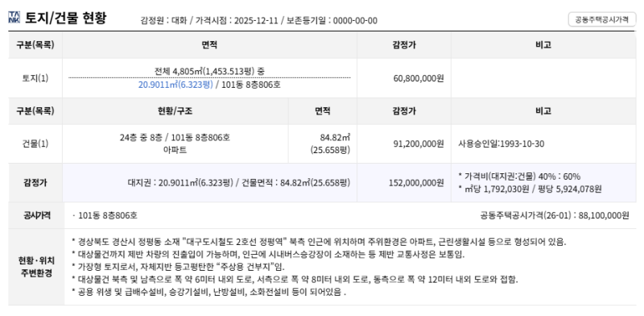Click the 감정원 : 대화 appraisal info text
The width and height of the screenshot is (644, 316).
click(x=163, y=21)
